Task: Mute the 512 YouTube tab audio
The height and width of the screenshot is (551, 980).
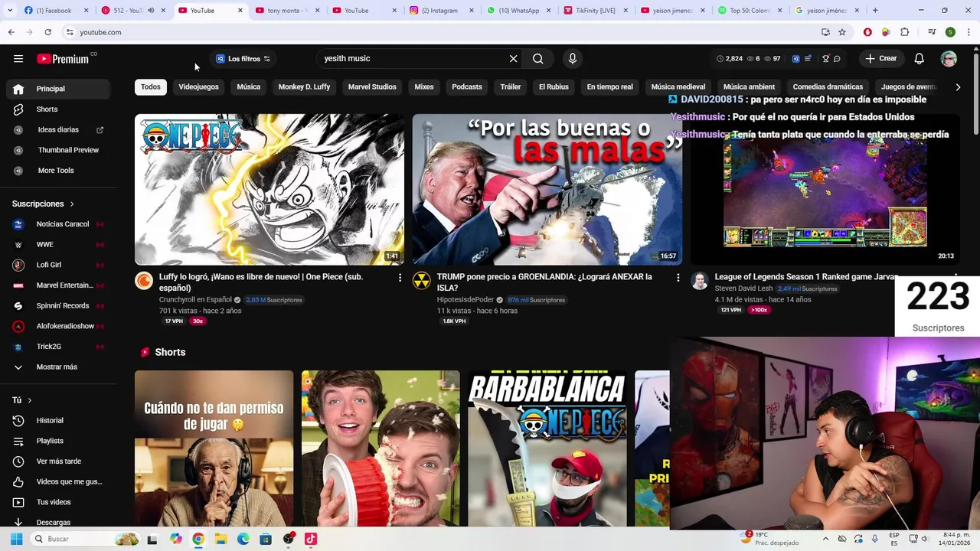Action: pyautogui.click(x=151, y=11)
